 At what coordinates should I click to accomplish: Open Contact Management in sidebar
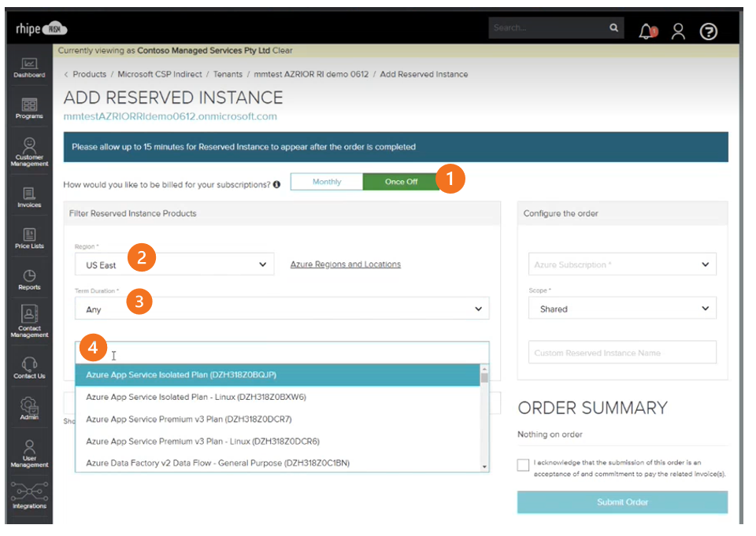29,321
